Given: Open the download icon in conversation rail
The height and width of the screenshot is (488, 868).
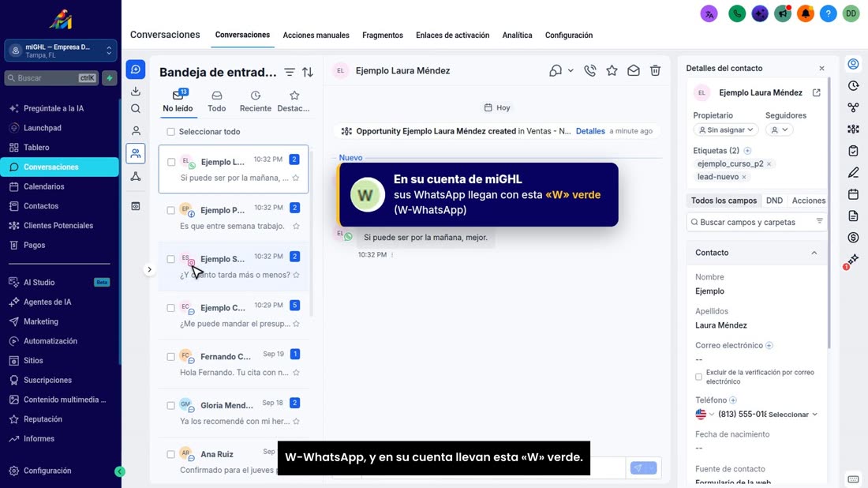Looking at the screenshot, I should [x=136, y=91].
